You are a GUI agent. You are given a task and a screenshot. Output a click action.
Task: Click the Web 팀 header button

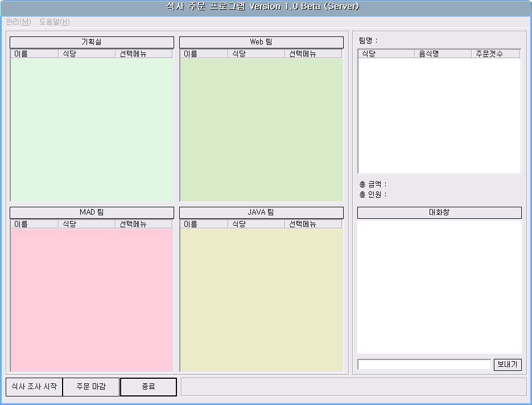pos(261,42)
